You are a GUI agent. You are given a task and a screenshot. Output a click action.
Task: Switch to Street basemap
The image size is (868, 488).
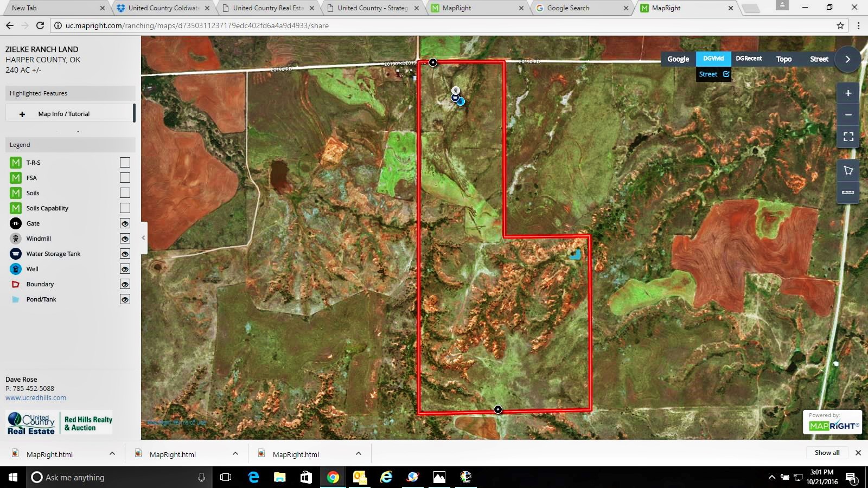819,59
